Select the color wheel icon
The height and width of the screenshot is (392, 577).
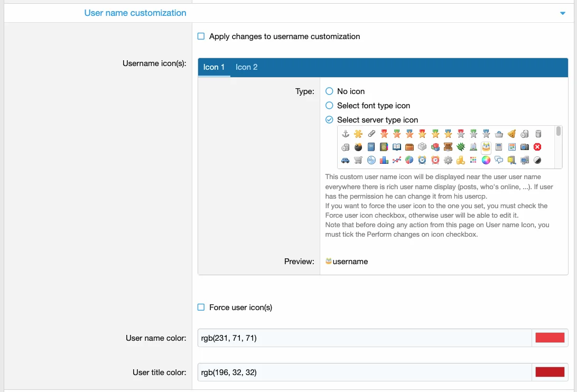(486, 160)
